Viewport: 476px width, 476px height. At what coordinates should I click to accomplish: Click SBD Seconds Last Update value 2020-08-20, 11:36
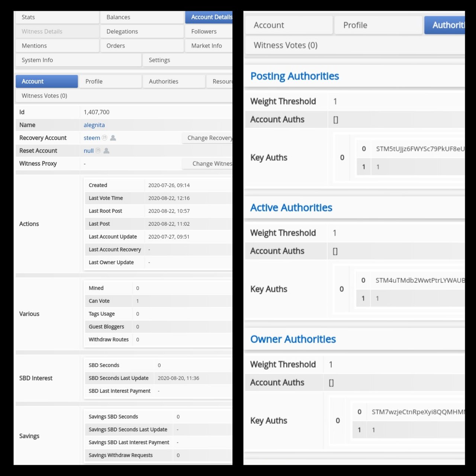coord(178,378)
